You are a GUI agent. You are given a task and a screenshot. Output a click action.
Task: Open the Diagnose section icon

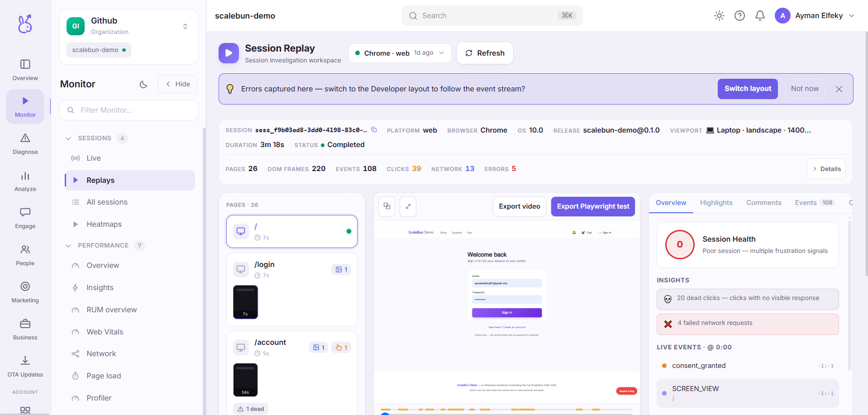[x=25, y=138]
